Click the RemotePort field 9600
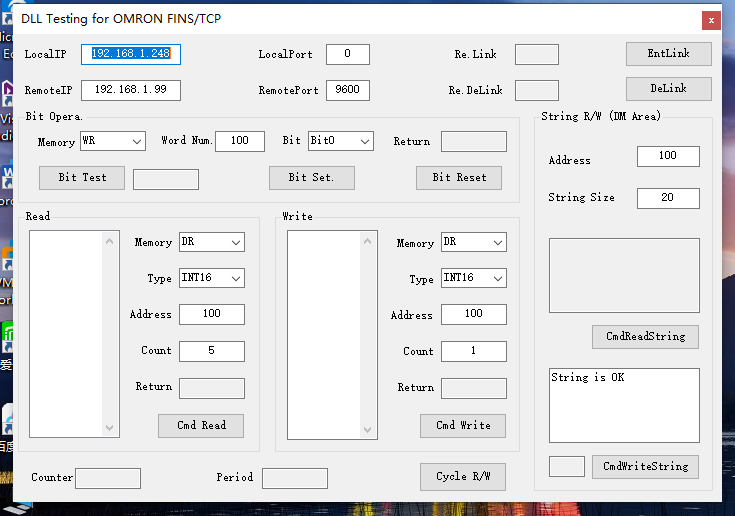Image resolution: width=735 pixels, height=516 pixels. (x=348, y=90)
